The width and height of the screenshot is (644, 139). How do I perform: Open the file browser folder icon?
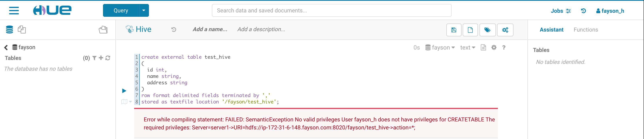pos(103,30)
